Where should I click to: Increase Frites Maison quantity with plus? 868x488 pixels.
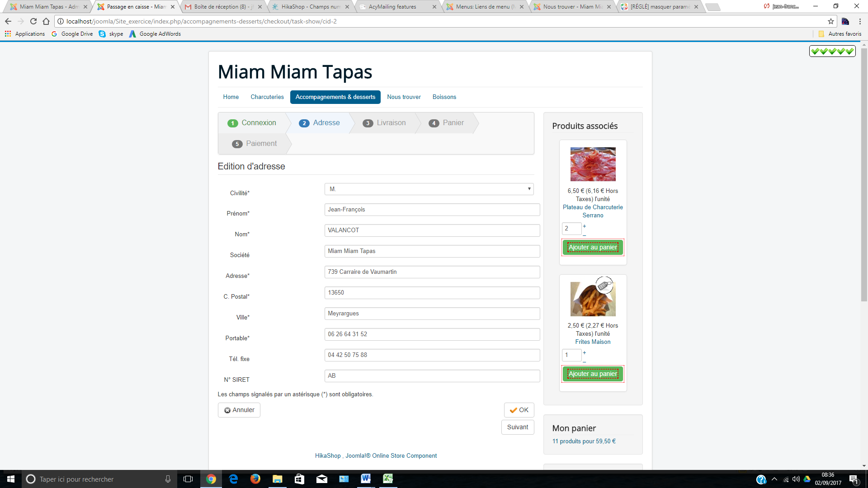(584, 352)
